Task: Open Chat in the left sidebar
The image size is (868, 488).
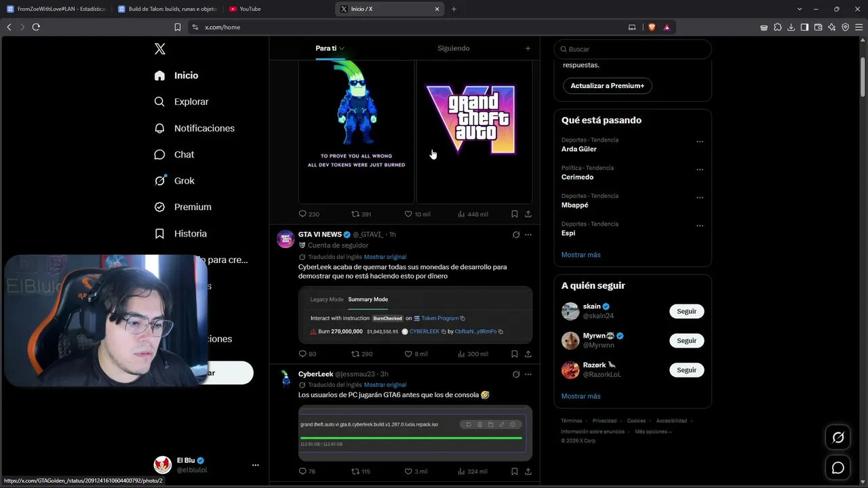Action: [174, 155]
